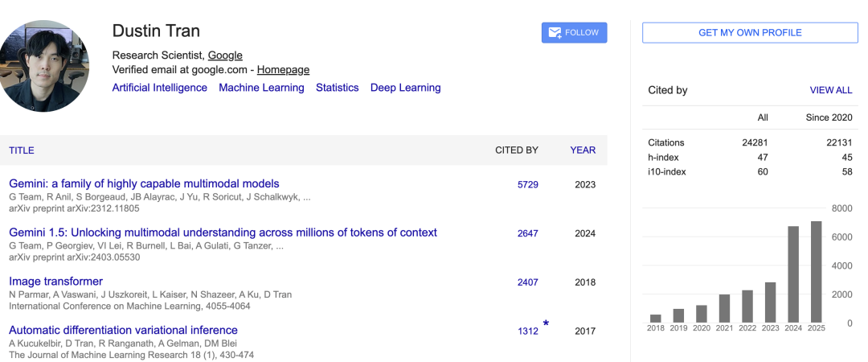The height and width of the screenshot is (362, 868).
Task: Sort publications by Cited By column
Action: pos(517,150)
